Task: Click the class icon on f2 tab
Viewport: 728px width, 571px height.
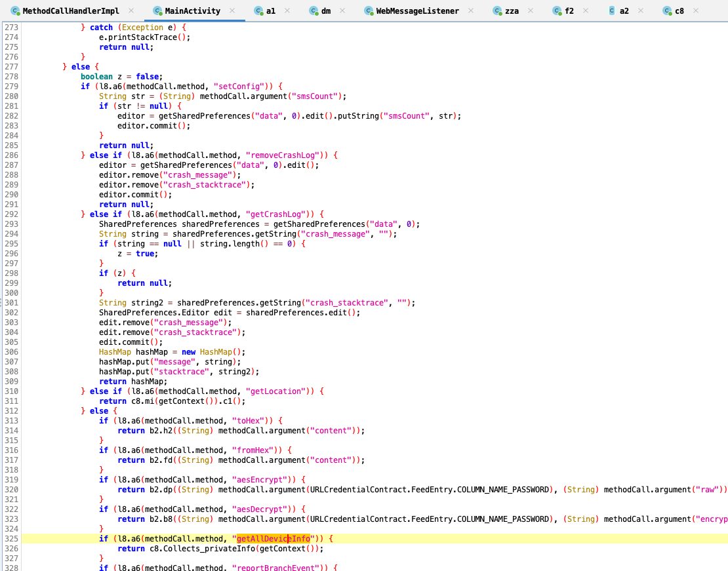Action: tap(557, 10)
